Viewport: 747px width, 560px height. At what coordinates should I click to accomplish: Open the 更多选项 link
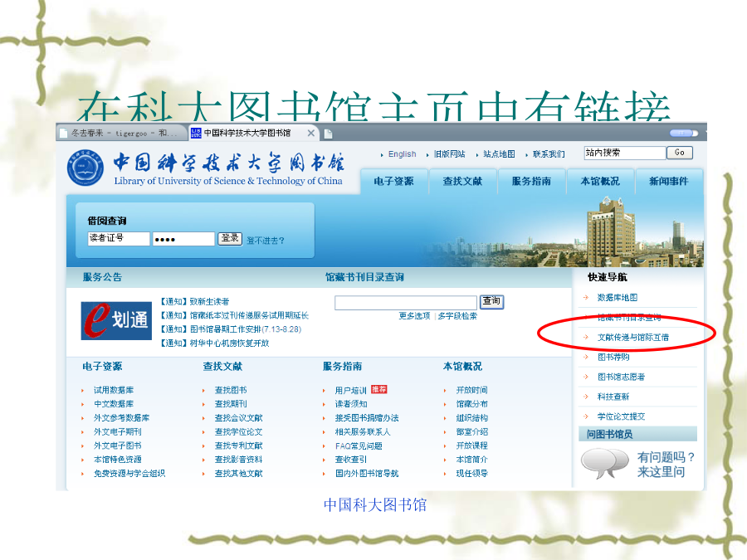coord(414,316)
